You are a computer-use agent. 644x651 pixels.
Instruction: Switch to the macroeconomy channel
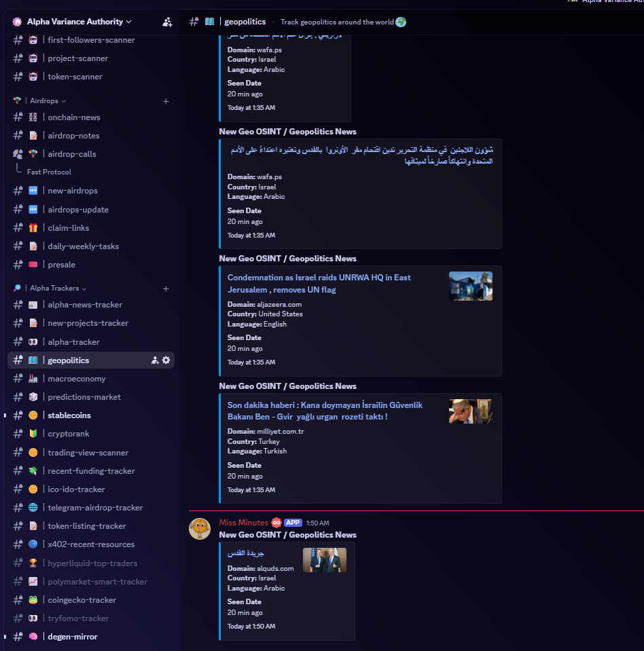(76, 379)
